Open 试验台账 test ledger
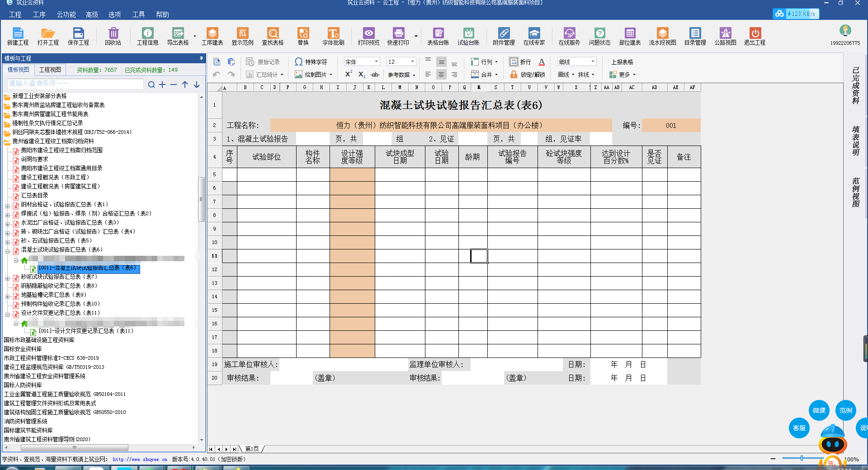 coord(468,36)
